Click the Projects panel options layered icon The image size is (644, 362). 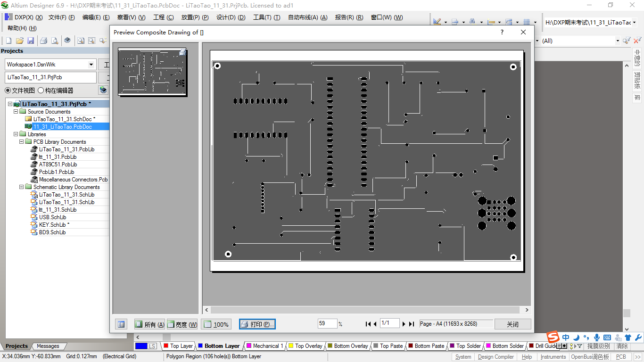(103, 90)
